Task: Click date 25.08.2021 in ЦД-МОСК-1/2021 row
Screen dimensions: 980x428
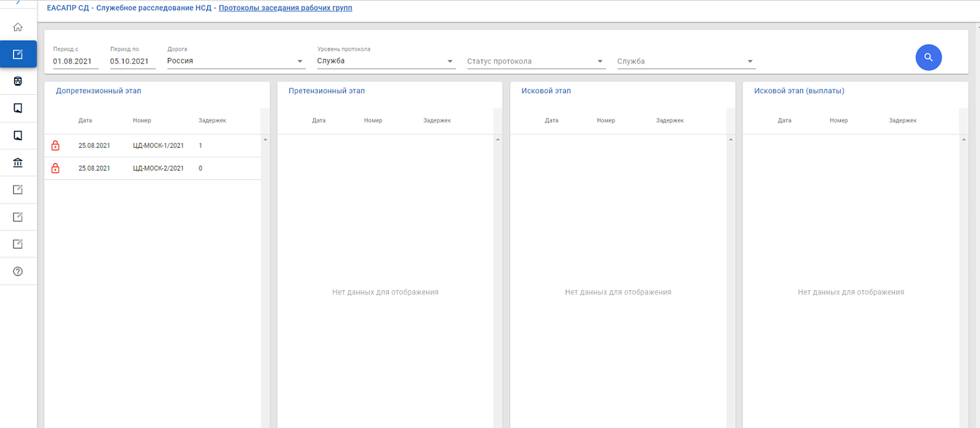Action: (94, 146)
